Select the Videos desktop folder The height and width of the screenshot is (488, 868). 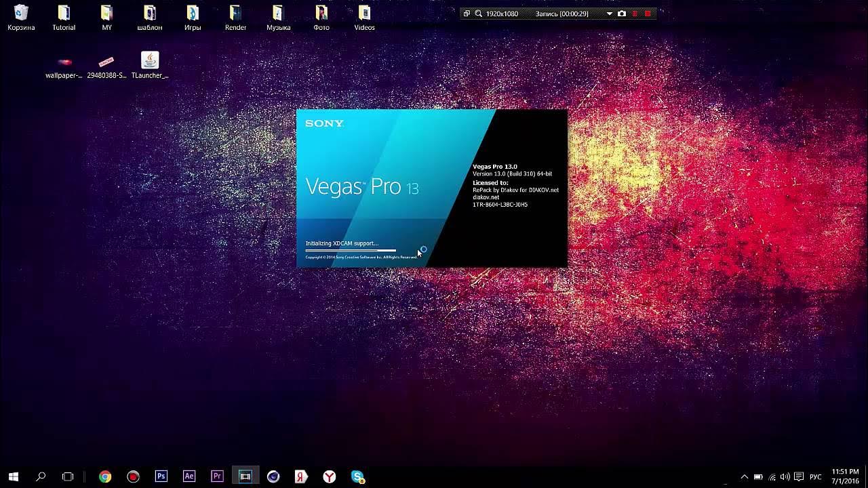point(364,17)
